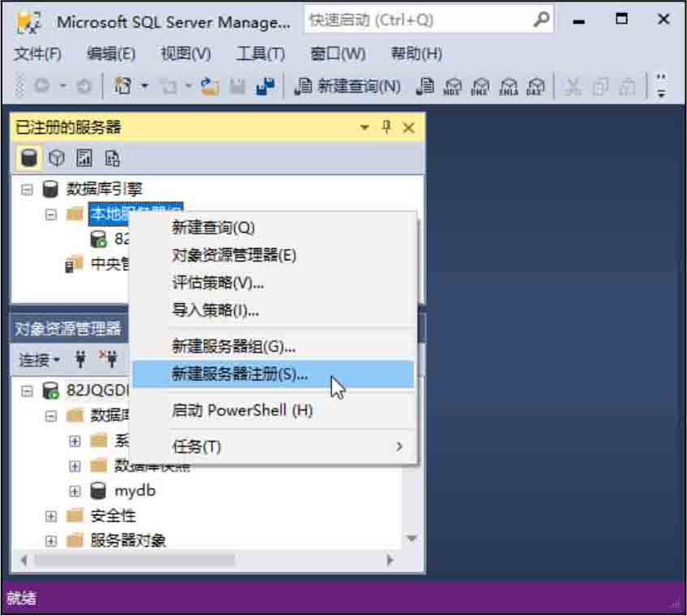
Task: Click the Copy icon in toolbar
Action: (600, 87)
